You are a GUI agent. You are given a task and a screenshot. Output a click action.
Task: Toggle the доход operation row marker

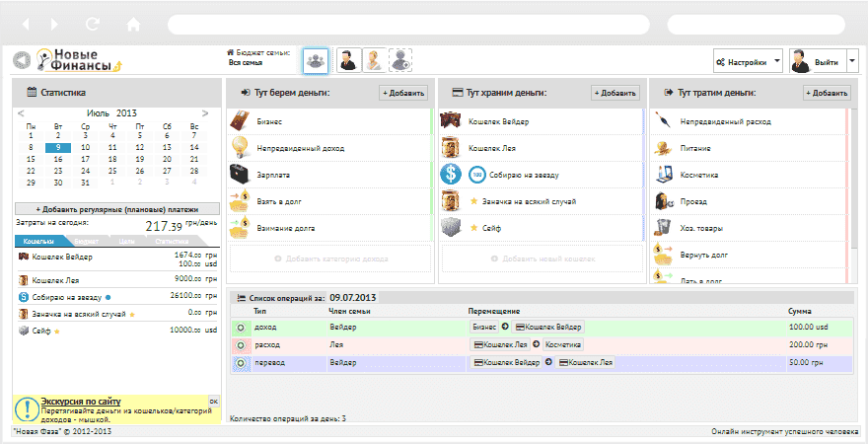point(240,328)
